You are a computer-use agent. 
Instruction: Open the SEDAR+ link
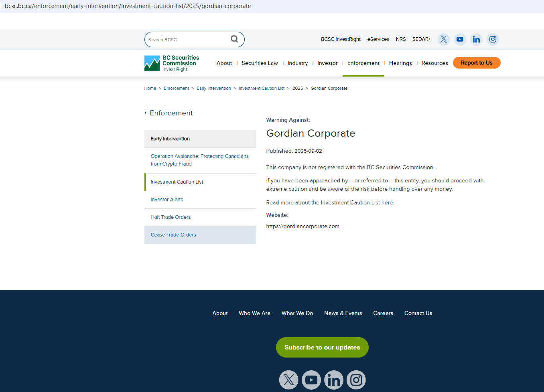point(422,39)
